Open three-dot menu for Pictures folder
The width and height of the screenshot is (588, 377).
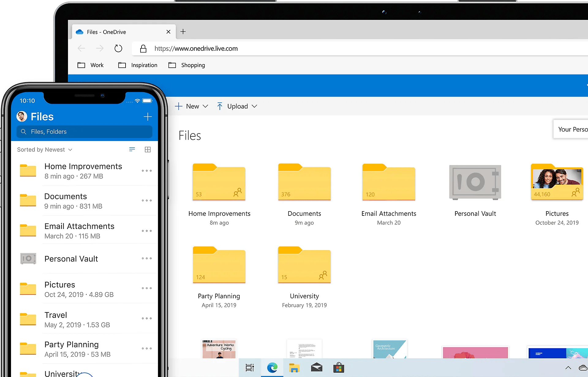147,288
